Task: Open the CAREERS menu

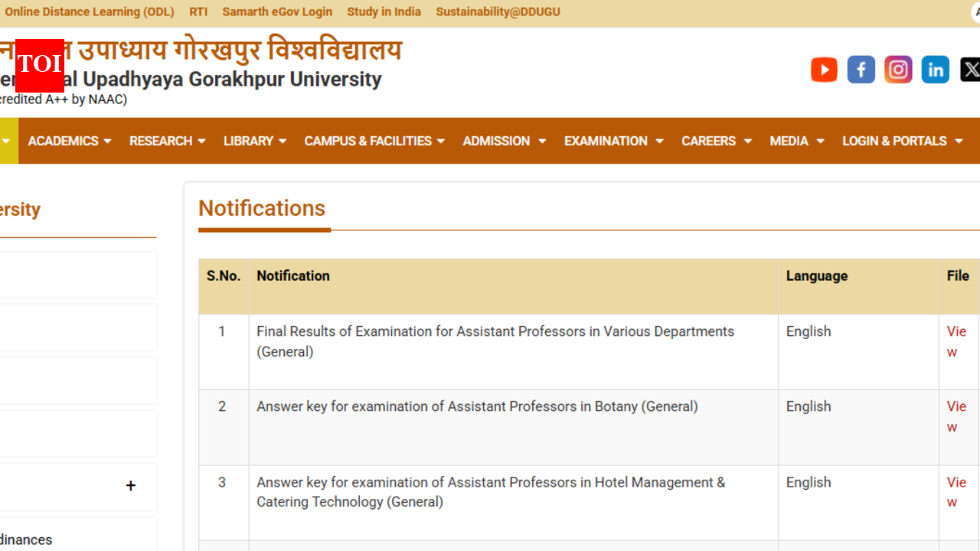Action: pos(717,141)
